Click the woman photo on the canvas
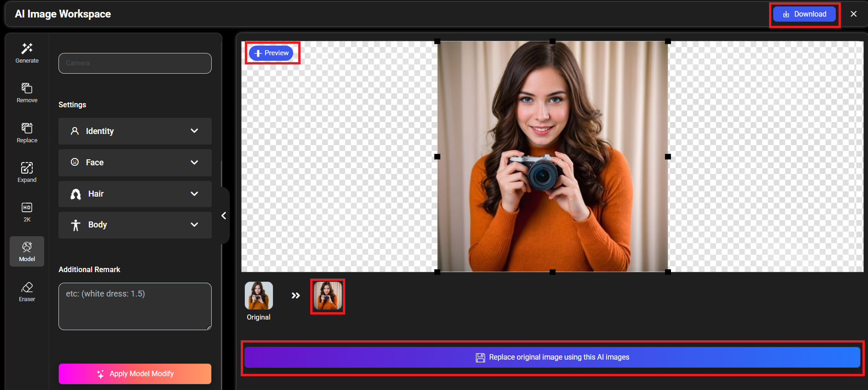868x390 pixels. click(x=552, y=157)
